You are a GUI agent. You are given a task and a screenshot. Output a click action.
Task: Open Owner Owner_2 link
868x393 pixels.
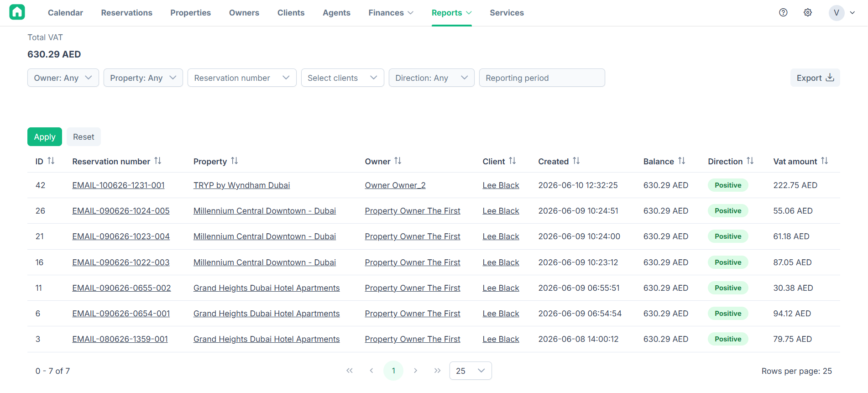coord(395,185)
